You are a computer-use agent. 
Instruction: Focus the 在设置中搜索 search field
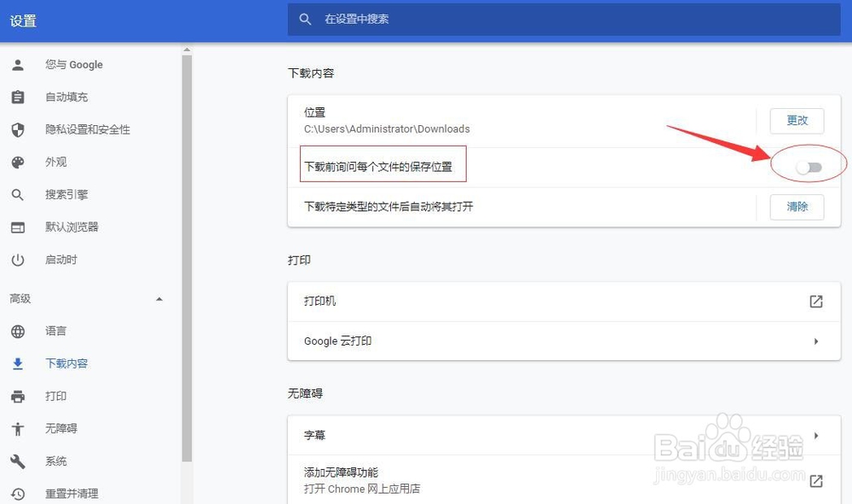563,20
